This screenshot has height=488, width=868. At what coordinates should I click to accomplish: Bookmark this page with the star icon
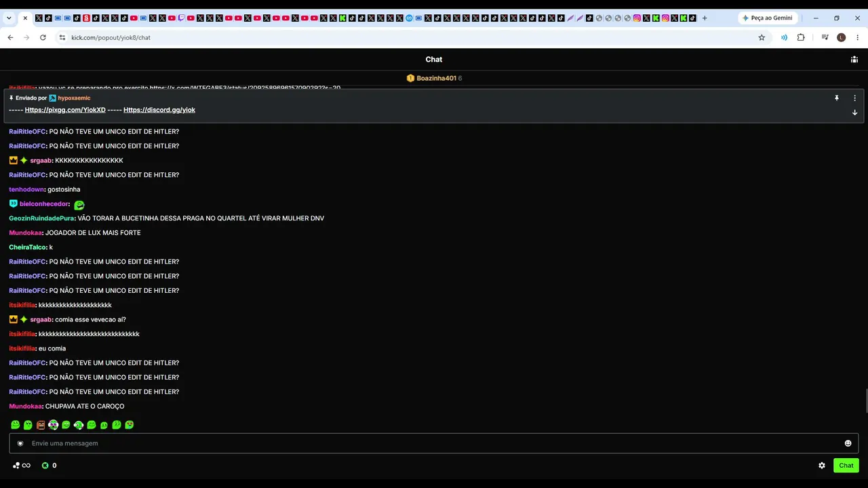point(762,37)
